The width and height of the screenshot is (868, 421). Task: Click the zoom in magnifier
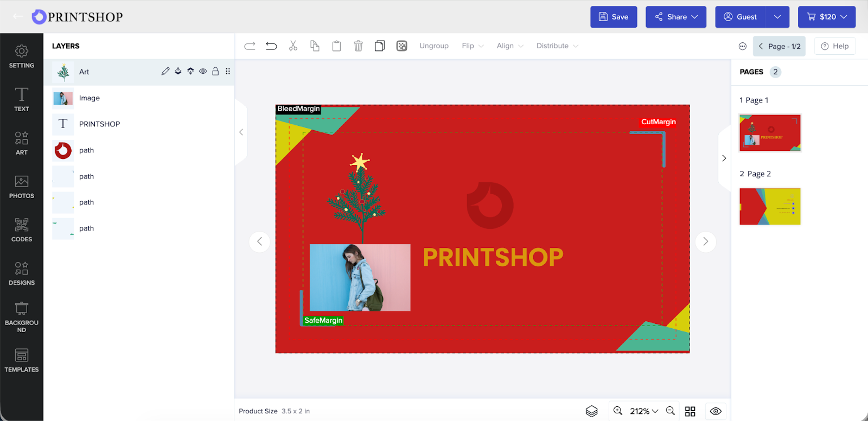coord(618,411)
